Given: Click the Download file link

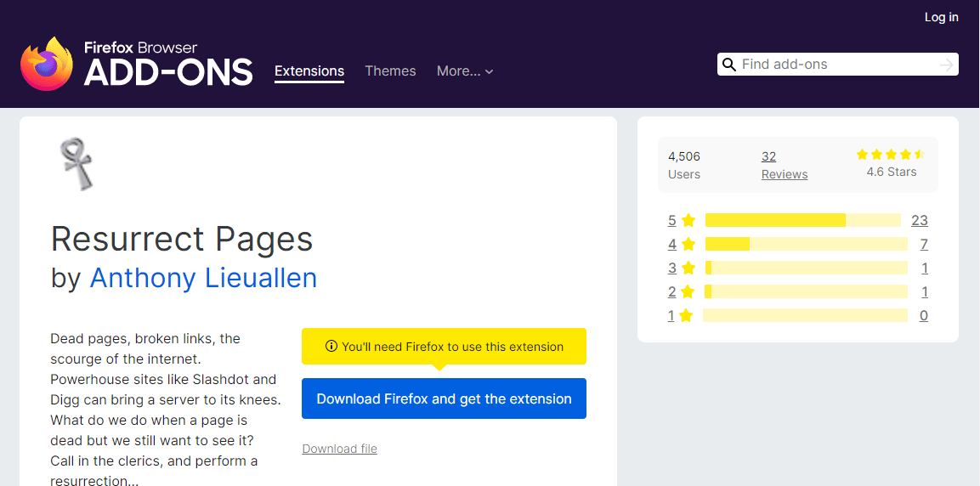Looking at the screenshot, I should tap(339, 449).
